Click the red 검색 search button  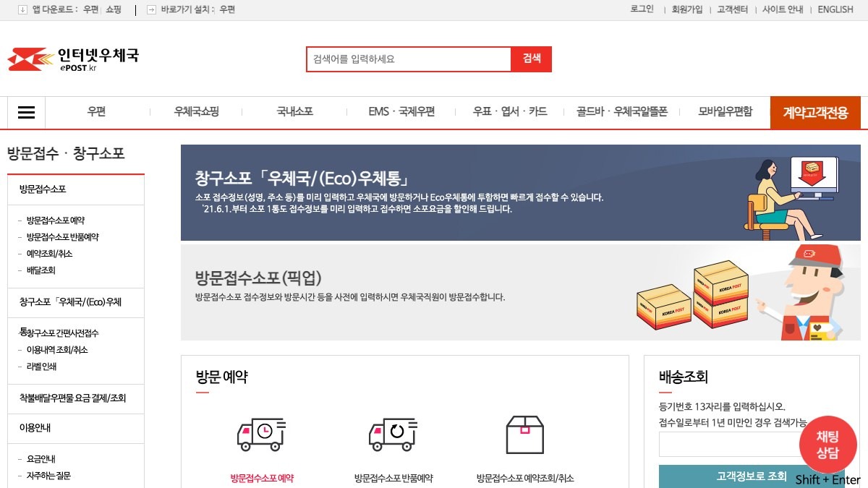click(532, 59)
